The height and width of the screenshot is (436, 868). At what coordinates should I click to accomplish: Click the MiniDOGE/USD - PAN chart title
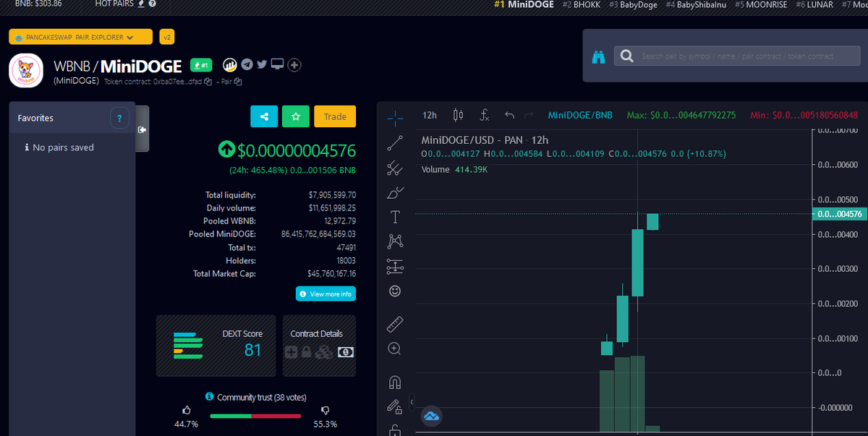point(485,140)
